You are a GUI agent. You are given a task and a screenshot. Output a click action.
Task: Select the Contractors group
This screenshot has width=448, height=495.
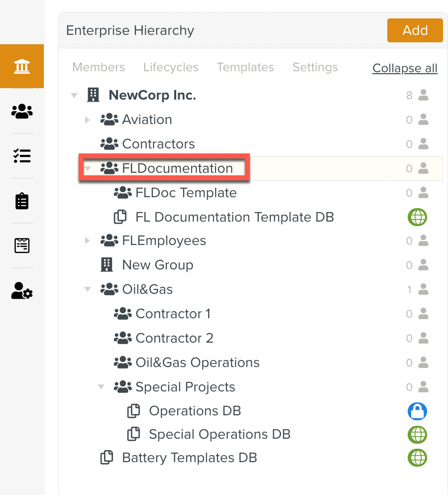pos(158,144)
